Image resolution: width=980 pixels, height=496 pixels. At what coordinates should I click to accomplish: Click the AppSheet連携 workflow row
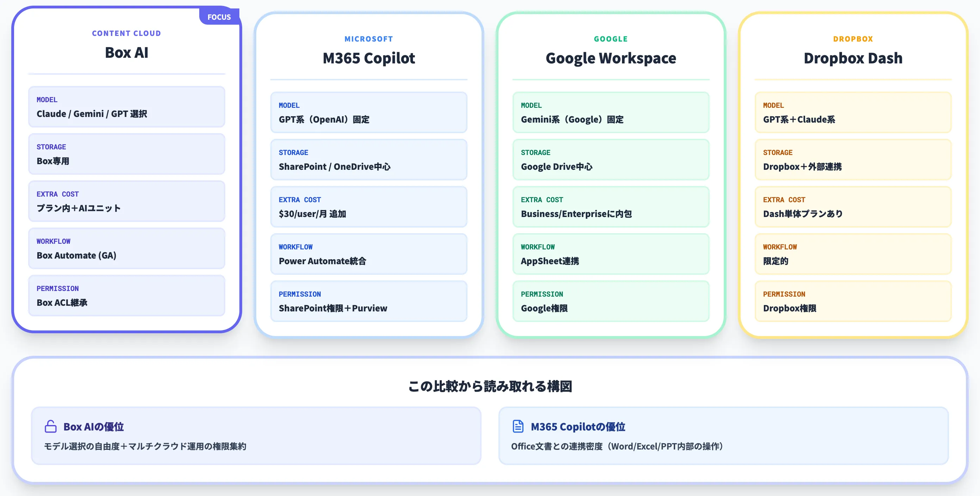click(611, 254)
